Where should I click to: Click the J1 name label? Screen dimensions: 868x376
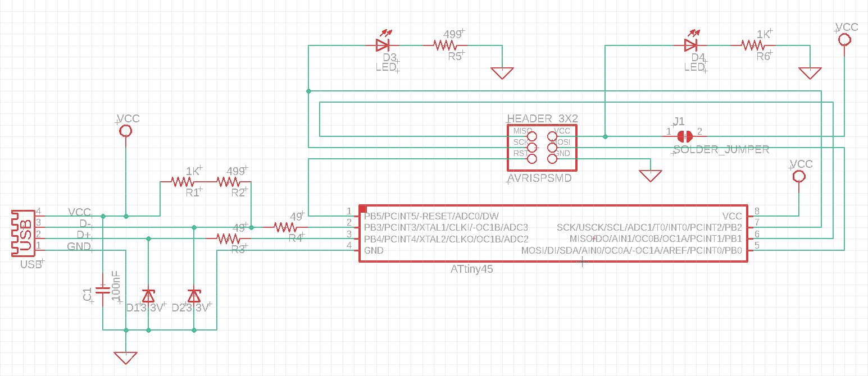(x=679, y=121)
